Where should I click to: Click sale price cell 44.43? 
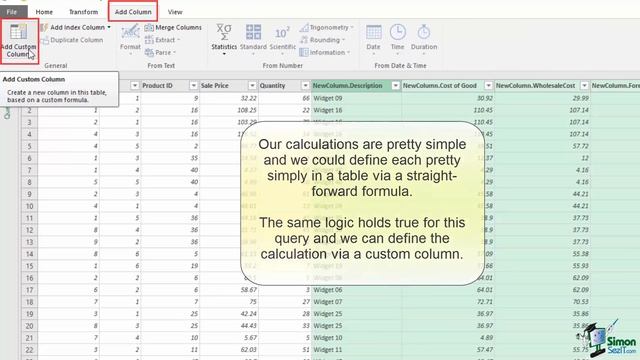(x=229, y=326)
